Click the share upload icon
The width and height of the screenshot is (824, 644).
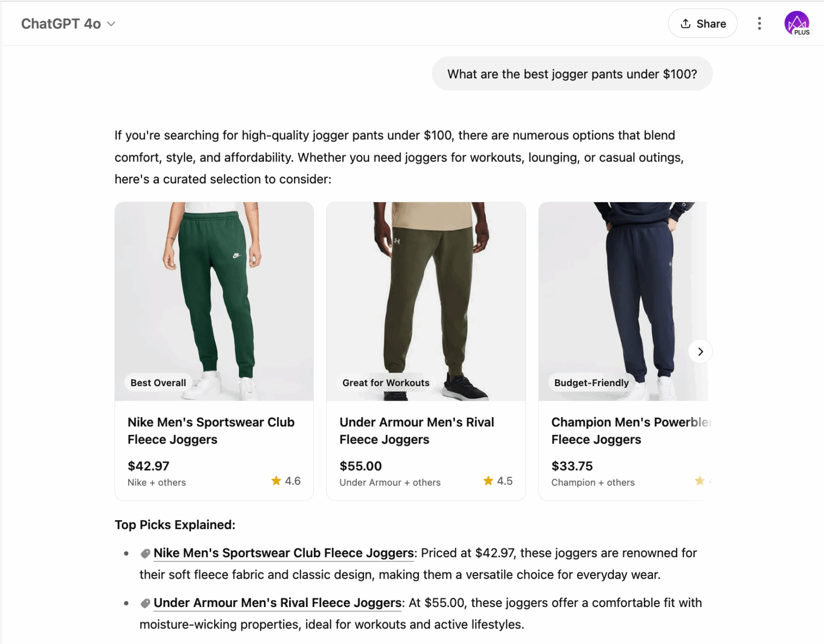686,23
